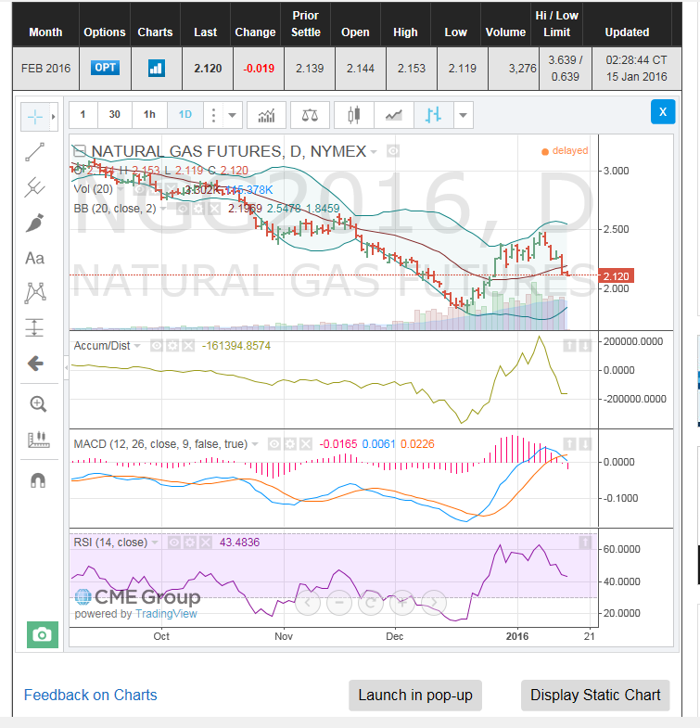Open the time interval dropdown arrow
This screenshot has height=728, width=700.
click(x=233, y=115)
